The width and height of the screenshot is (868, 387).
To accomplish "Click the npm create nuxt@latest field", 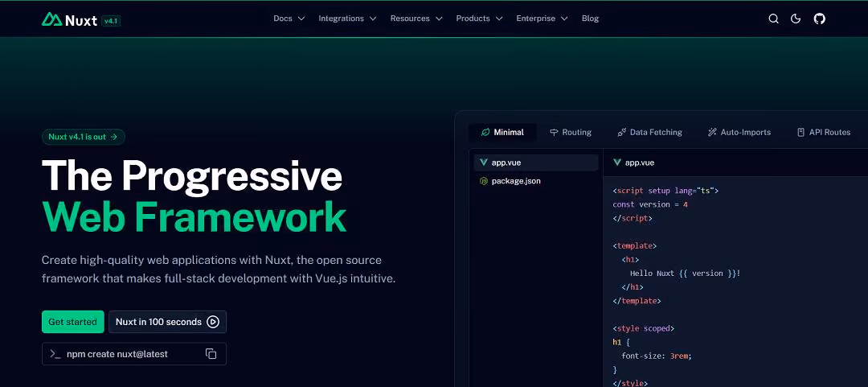I will click(x=134, y=354).
